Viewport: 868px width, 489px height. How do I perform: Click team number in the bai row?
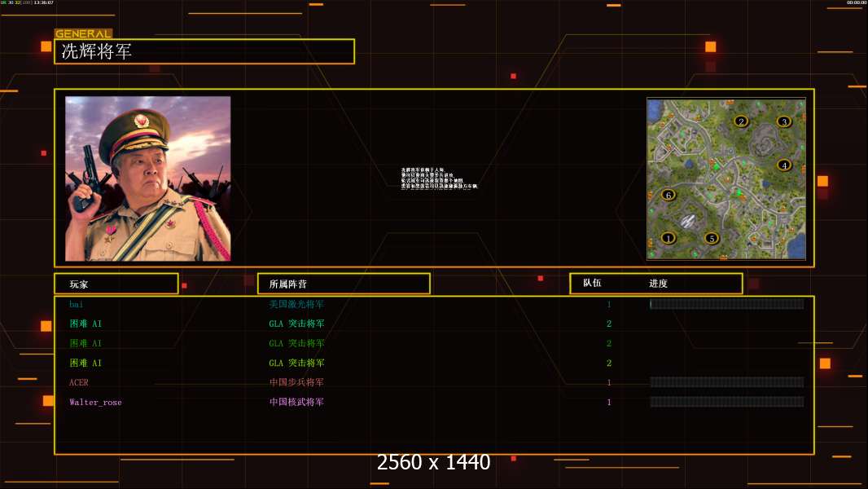coord(609,304)
